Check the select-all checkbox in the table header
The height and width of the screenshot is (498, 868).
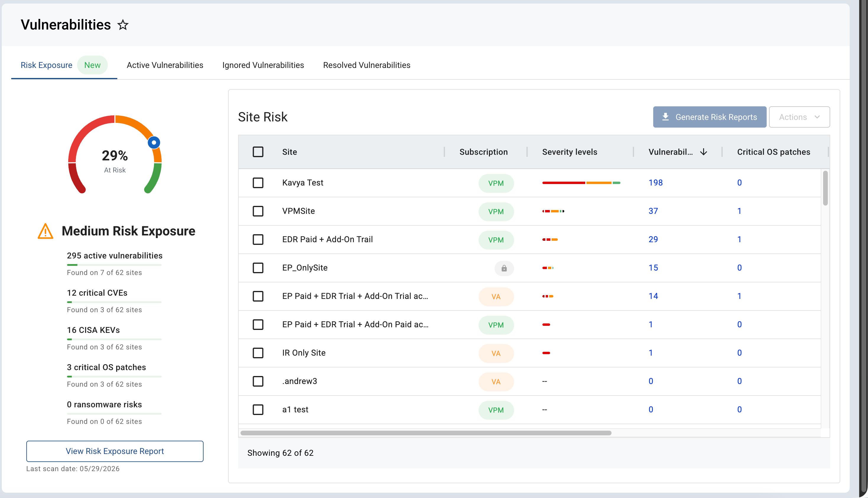(x=258, y=152)
